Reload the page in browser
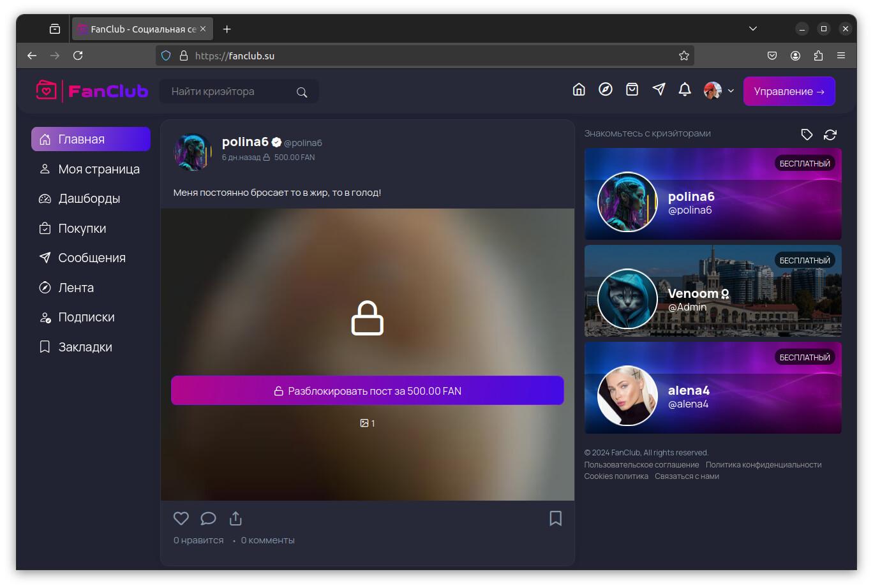Image resolution: width=873 pixels, height=588 pixels. click(78, 55)
